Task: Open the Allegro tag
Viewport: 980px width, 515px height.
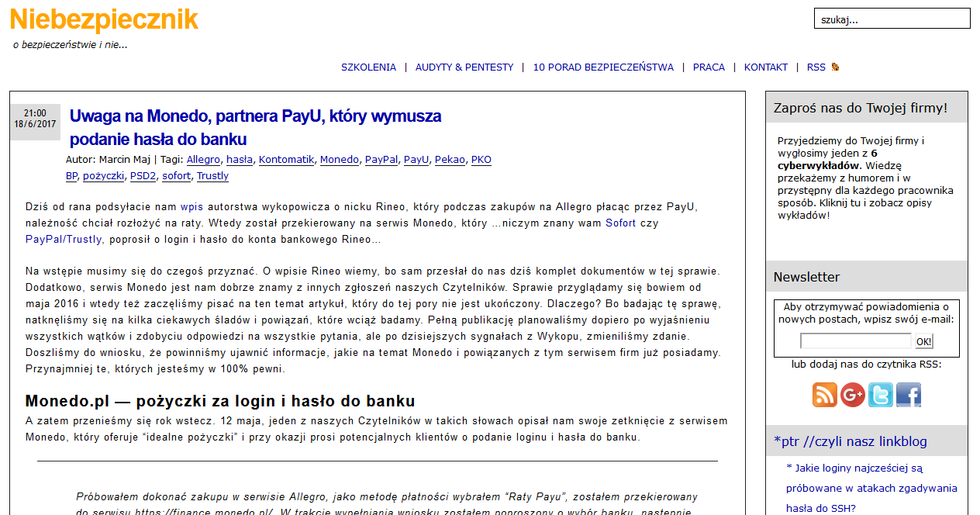Action: pos(203,160)
